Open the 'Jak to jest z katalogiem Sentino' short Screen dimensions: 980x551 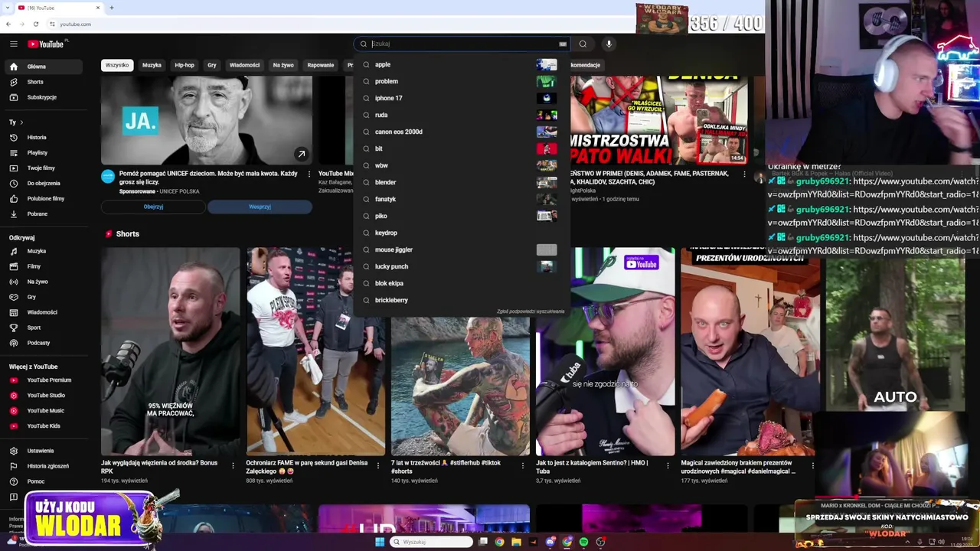coord(605,351)
